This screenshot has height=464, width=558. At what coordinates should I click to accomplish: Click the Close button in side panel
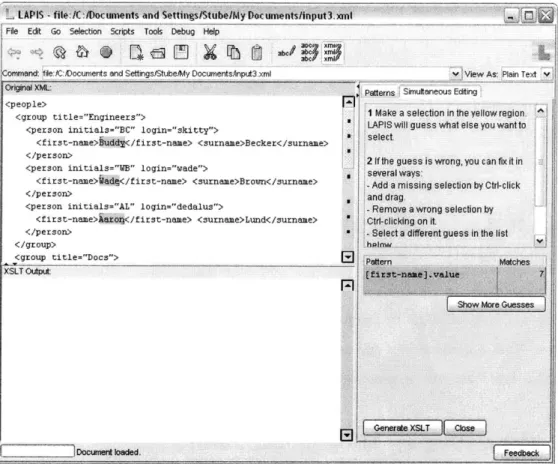click(x=464, y=428)
